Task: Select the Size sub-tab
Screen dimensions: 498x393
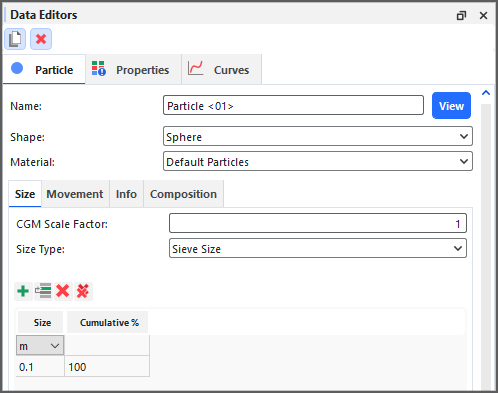Action: [25, 194]
